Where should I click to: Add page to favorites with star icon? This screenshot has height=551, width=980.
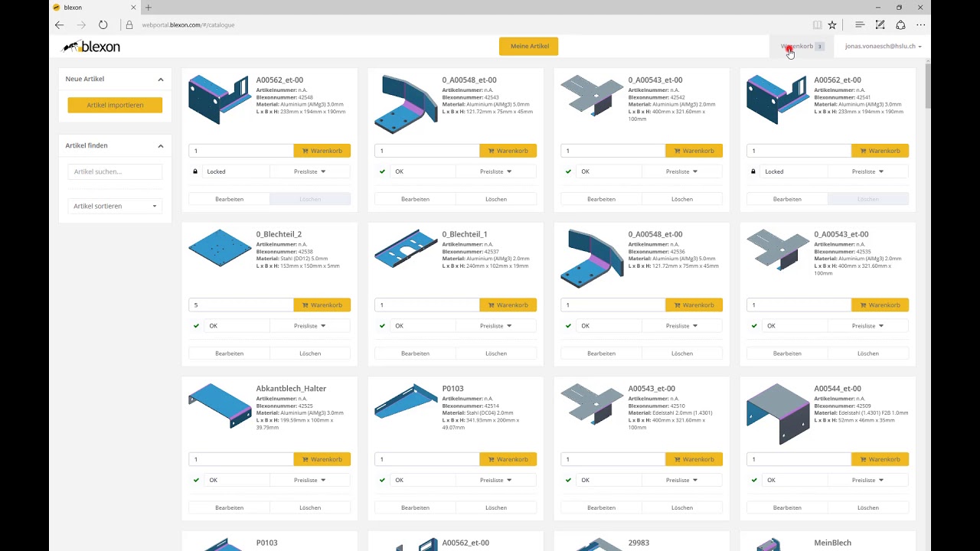click(832, 24)
